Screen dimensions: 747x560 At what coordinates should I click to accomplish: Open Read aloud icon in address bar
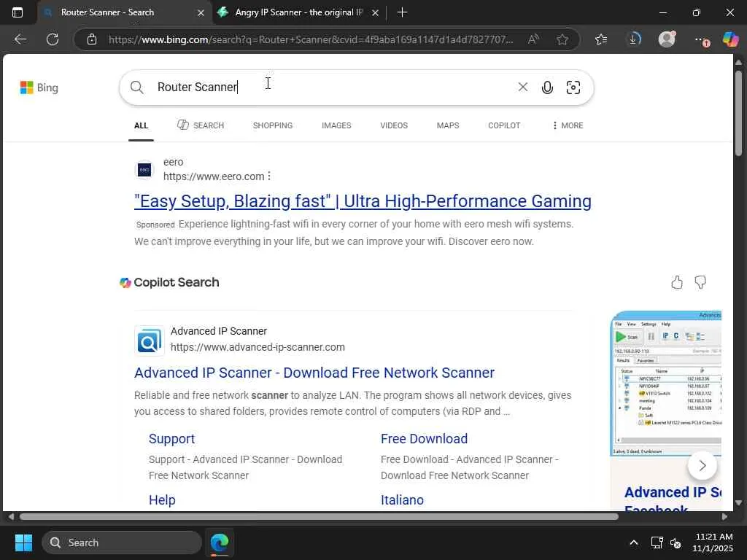click(x=533, y=39)
